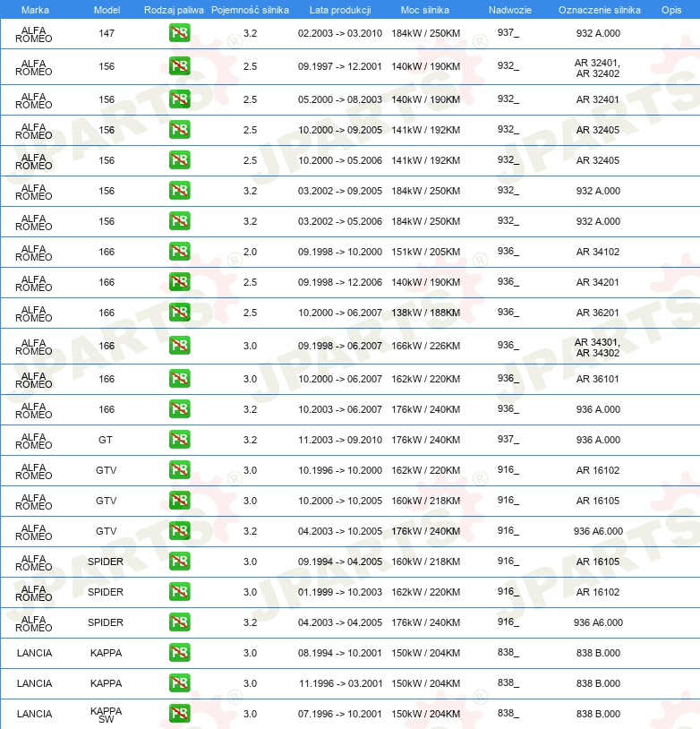Click the Rodzaj paliwa column header

[x=174, y=10]
